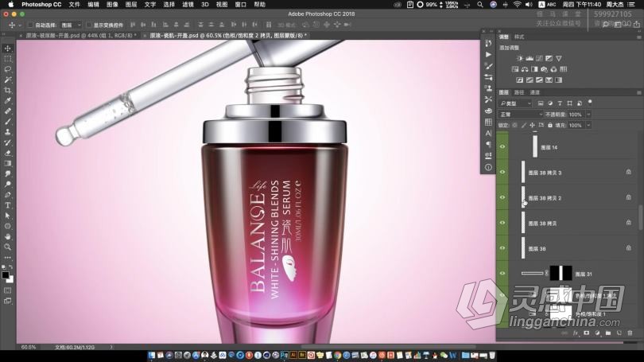Select the Clone Stamp tool

click(7, 132)
